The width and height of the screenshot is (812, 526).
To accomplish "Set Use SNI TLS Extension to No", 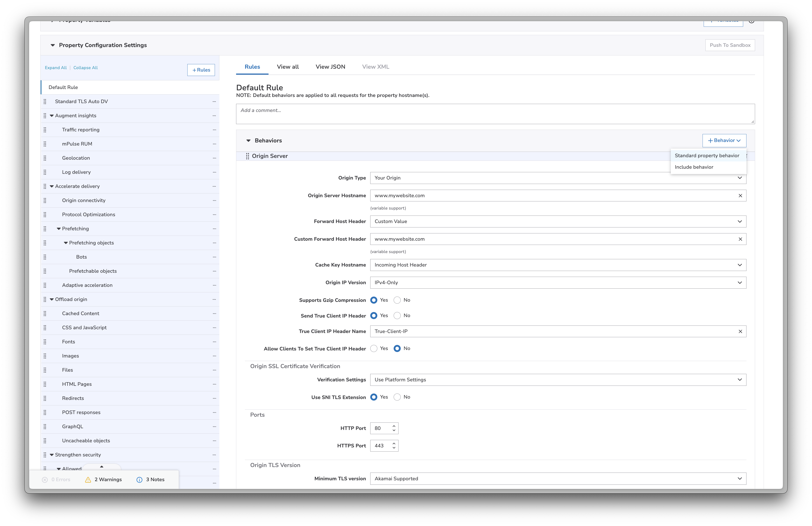I will coord(397,397).
